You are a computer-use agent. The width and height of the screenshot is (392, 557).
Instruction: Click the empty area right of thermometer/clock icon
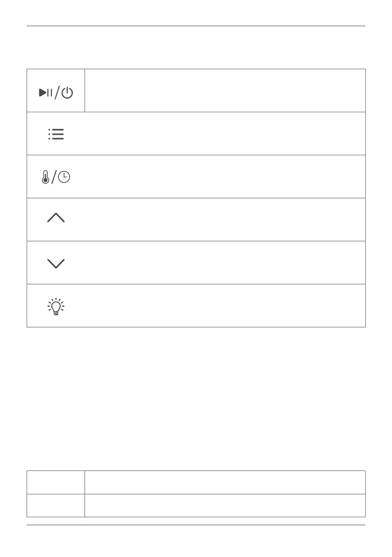coord(224,177)
